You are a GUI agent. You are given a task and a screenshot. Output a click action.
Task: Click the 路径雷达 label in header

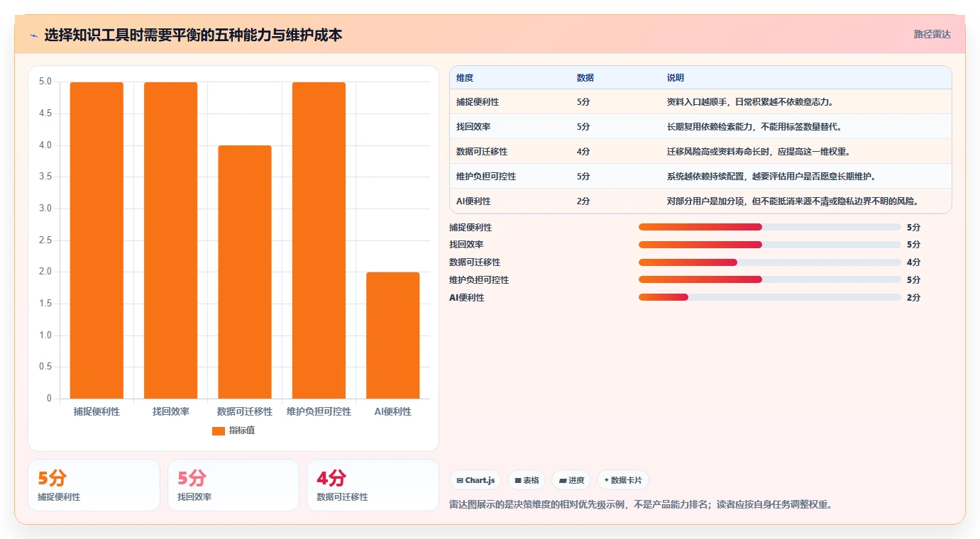tap(932, 34)
